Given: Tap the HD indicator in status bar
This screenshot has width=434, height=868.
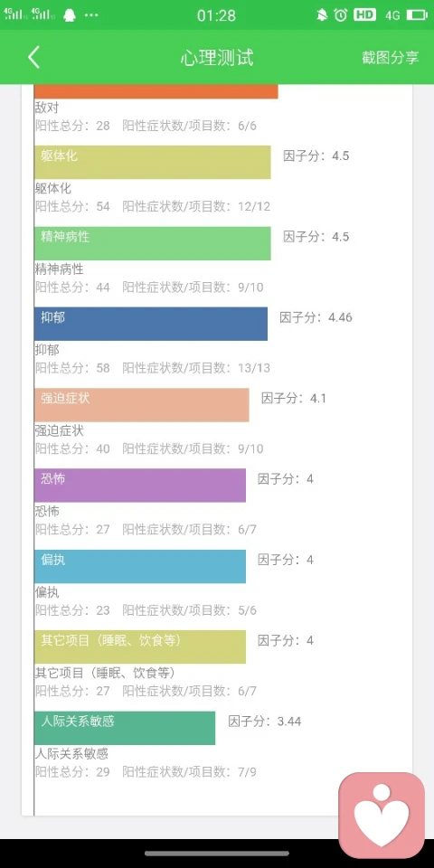Looking at the screenshot, I should (x=365, y=15).
